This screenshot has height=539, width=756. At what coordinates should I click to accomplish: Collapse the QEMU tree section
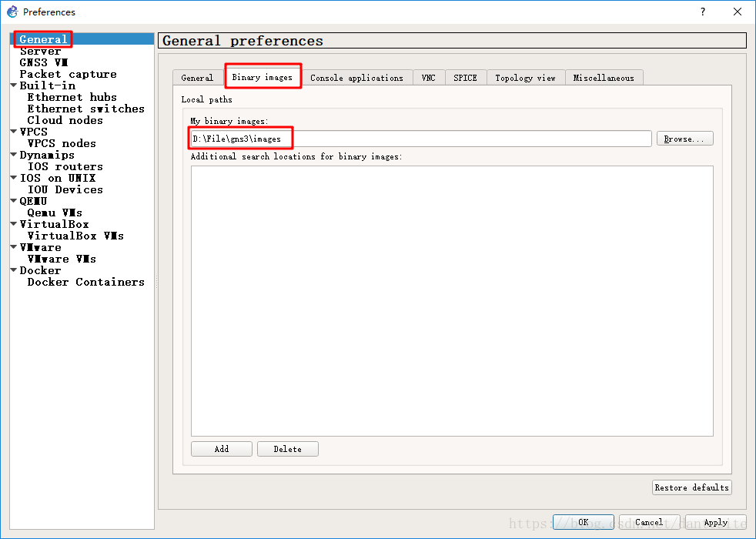[x=14, y=200]
